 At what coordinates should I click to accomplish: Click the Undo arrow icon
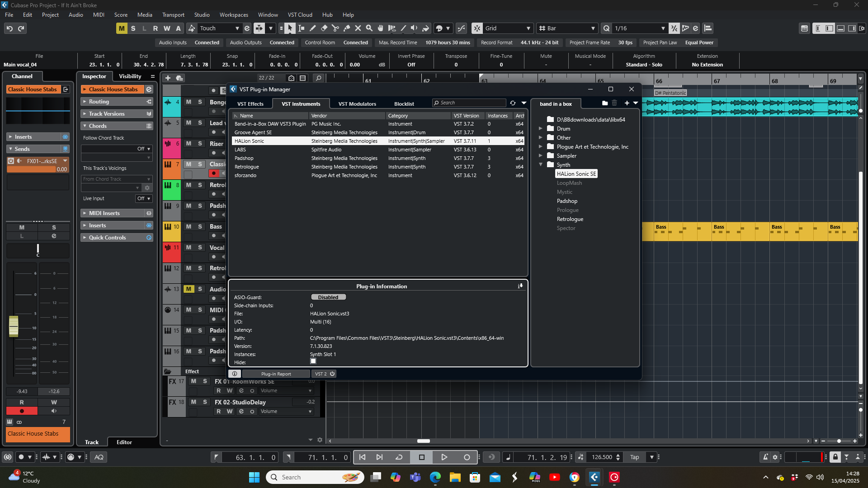click(9, 28)
